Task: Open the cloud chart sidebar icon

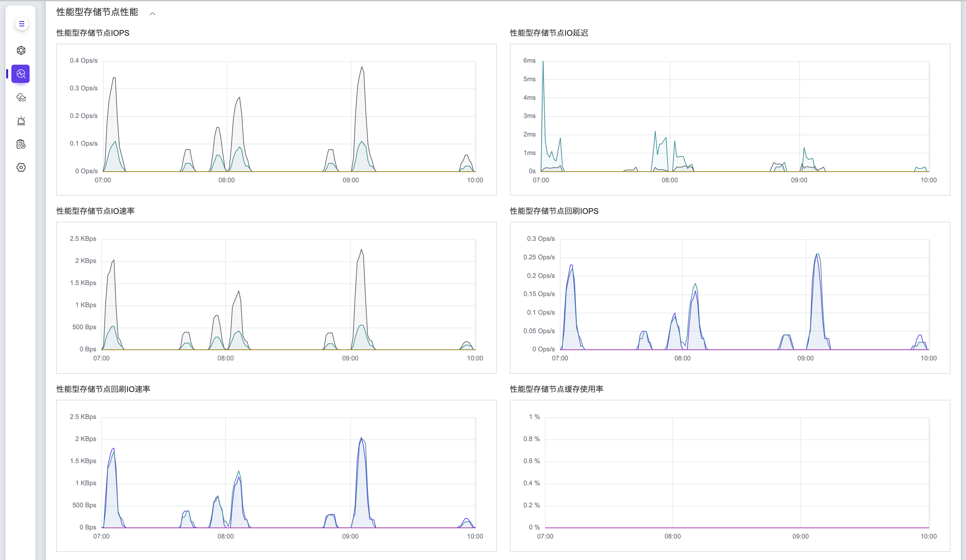Action: click(21, 98)
